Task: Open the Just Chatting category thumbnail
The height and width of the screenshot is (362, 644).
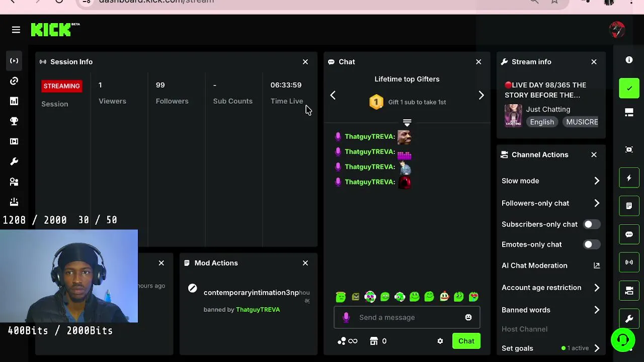Action: pyautogui.click(x=513, y=116)
